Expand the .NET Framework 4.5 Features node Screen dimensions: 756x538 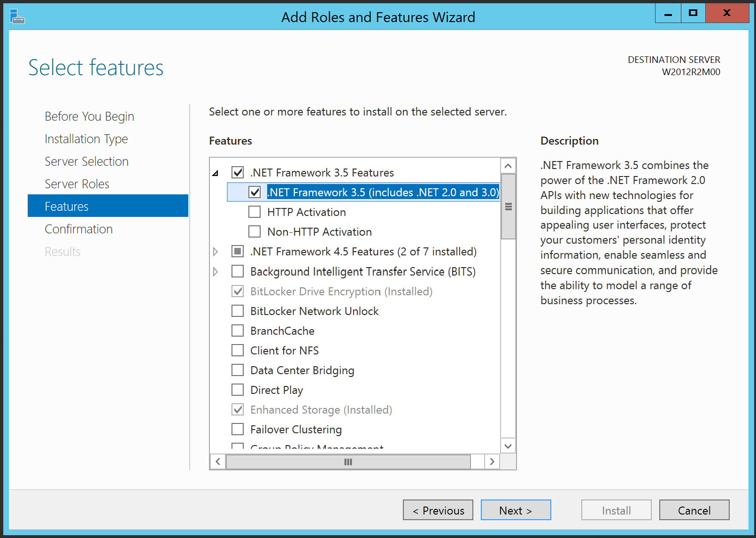pos(216,252)
